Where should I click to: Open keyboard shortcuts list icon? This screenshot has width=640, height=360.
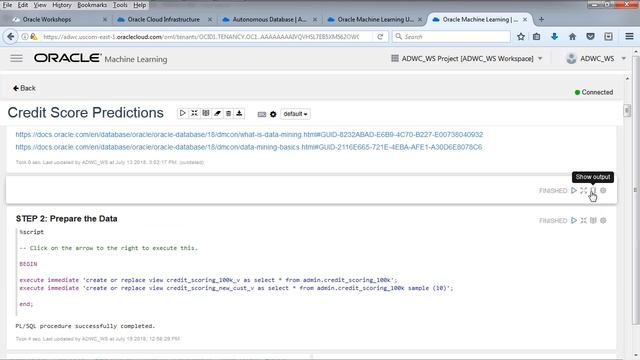pyautogui.click(x=262, y=114)
